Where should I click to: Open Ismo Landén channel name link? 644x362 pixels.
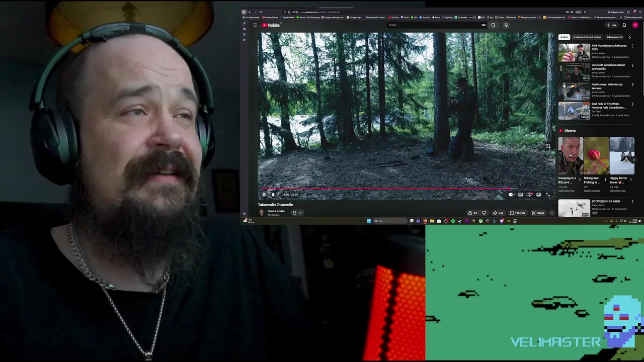[276, 211]
